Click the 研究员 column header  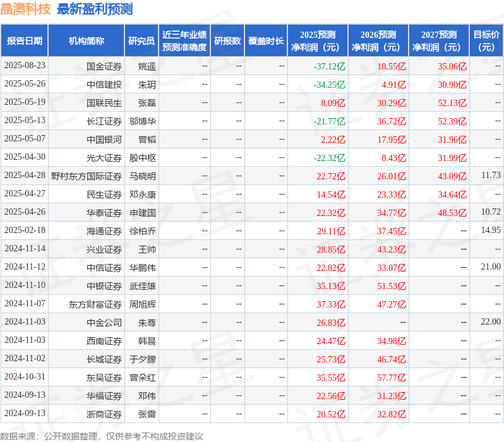(x=141, y=41)
